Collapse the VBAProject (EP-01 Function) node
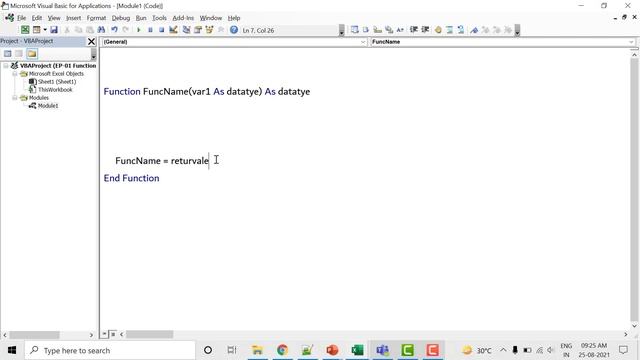Viewport: 640px width, 360px height. 6,65
